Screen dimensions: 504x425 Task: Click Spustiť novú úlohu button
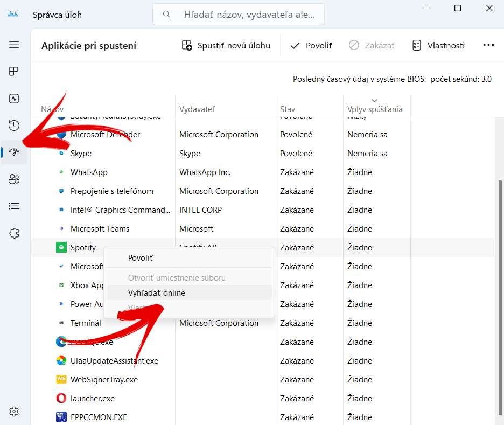pos(226,46)
